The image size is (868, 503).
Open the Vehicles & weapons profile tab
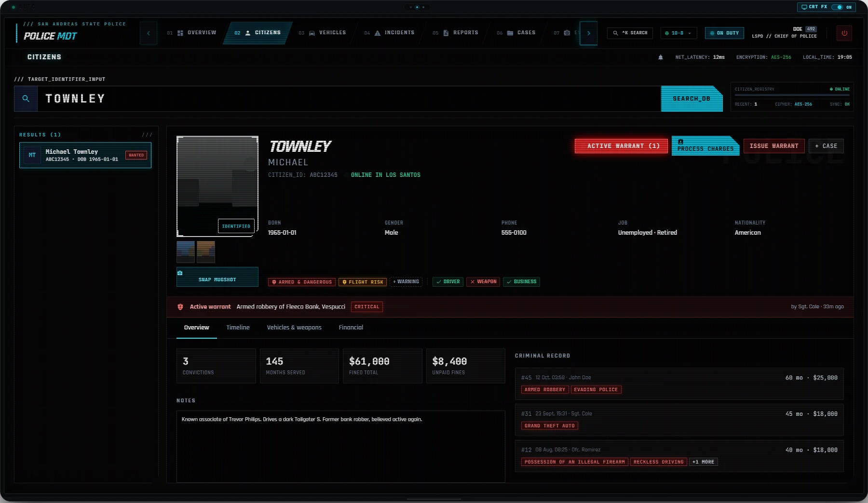tap(294, 328)
